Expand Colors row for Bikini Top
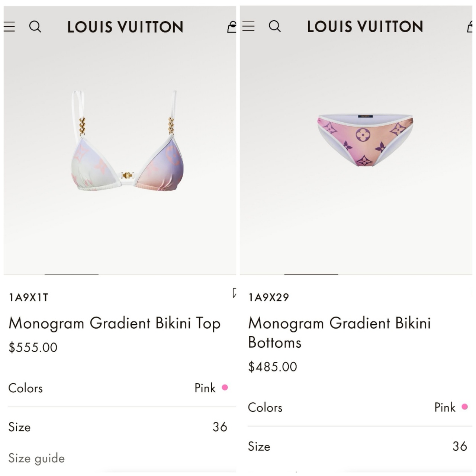The image size is (476, 476). [x=118, y=388]
